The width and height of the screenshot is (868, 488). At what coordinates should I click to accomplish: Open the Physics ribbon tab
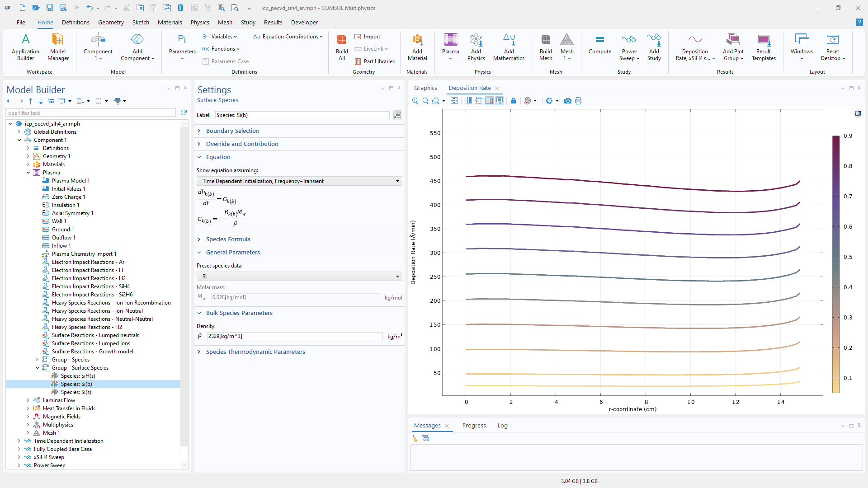(199, 22)
